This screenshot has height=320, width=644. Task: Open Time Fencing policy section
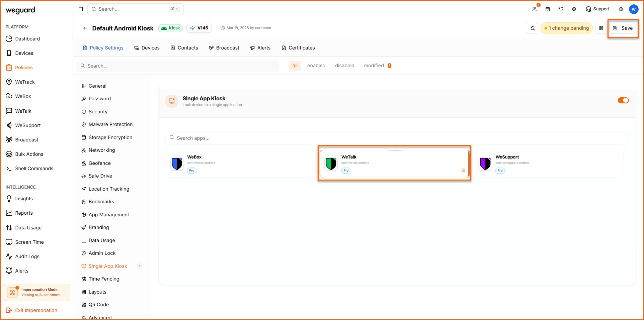click(104, 279)
